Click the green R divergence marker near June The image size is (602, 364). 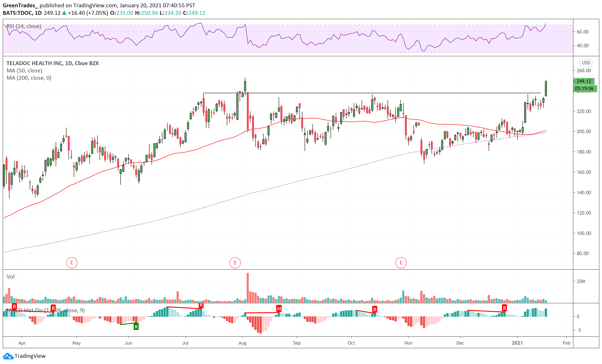tap(136, 327)
